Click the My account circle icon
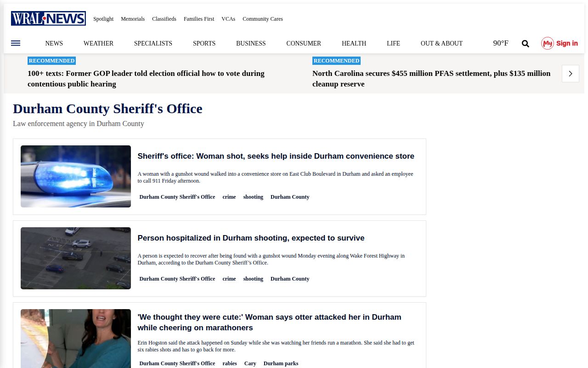Viewport: 588px width, 368px height. (547, 43)
